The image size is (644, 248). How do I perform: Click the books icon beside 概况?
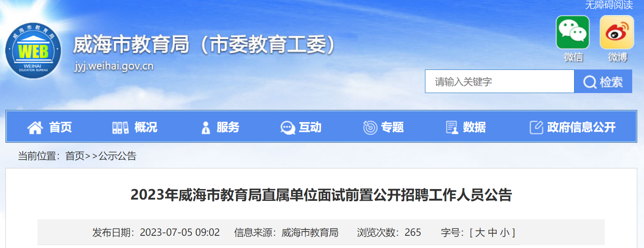(120, 127)
